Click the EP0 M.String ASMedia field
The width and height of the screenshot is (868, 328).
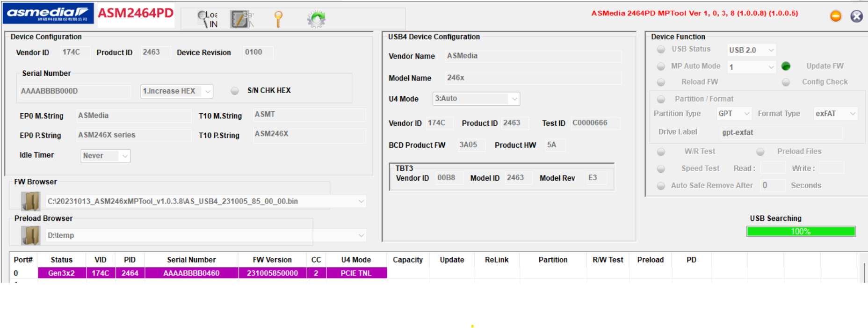coord(134,116)
